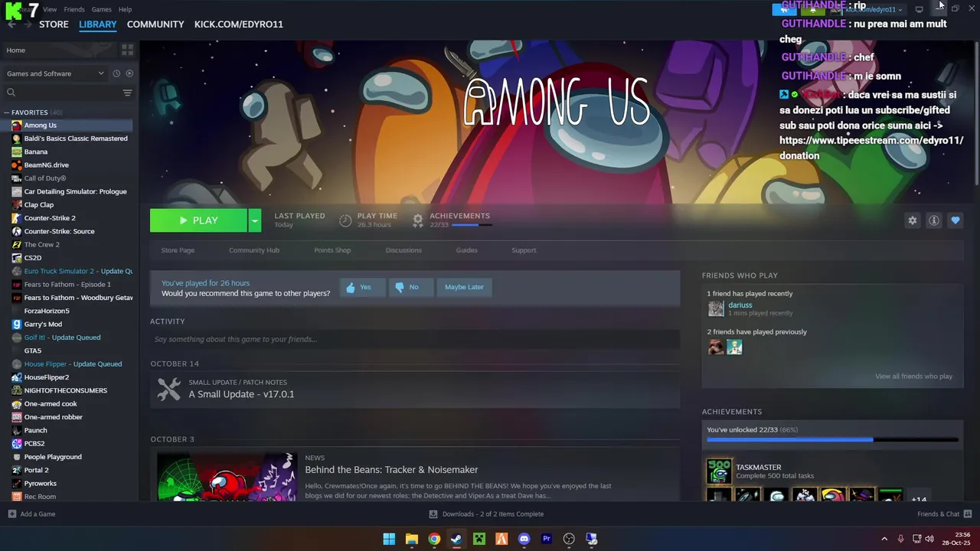
Task: Select Counter-Strike 2 in list
Action: [49, 218]
